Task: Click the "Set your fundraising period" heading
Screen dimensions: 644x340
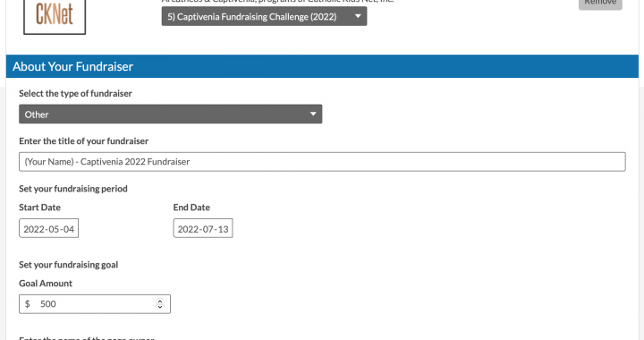Action: tap(73, 189)
